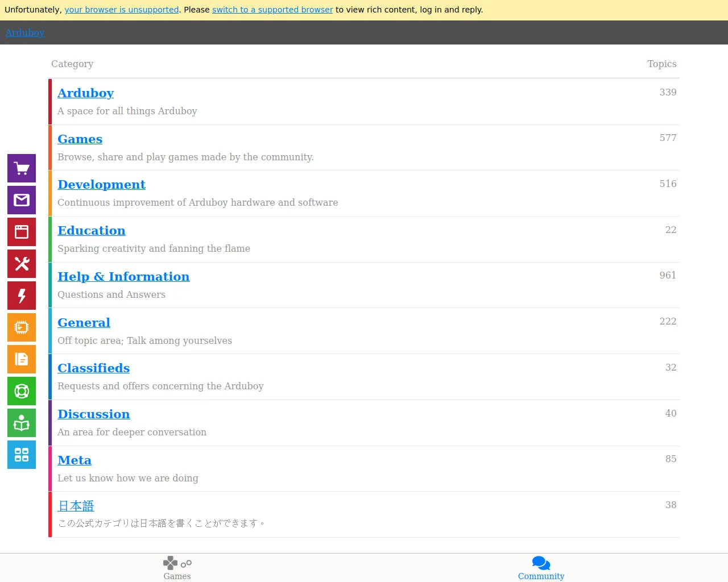Click the grid of squares icon in sidebar
The height and width of the screenshot is (582, 728).
coord(21,455)
